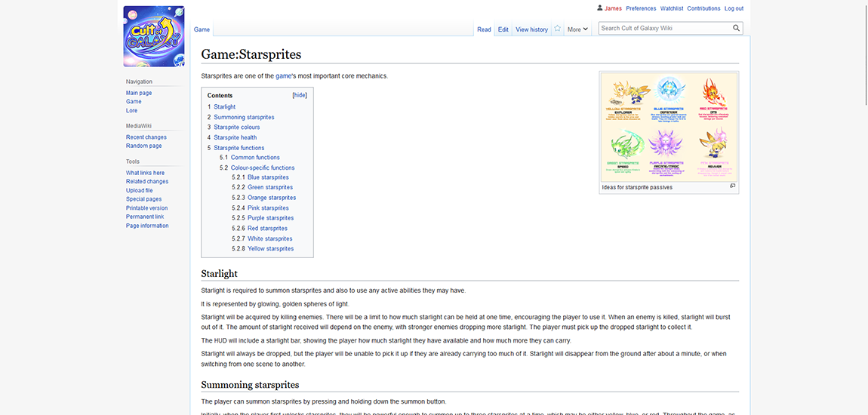This screenshot has width=868, height=415.
Task: Open the starsprite passives thumbnail image
Action: (x=669, y=127)
